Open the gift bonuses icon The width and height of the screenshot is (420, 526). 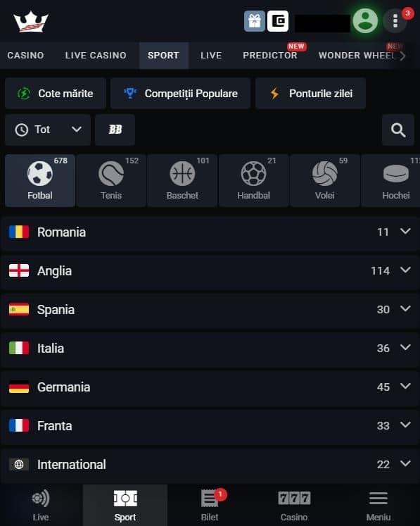coord(255,21)
